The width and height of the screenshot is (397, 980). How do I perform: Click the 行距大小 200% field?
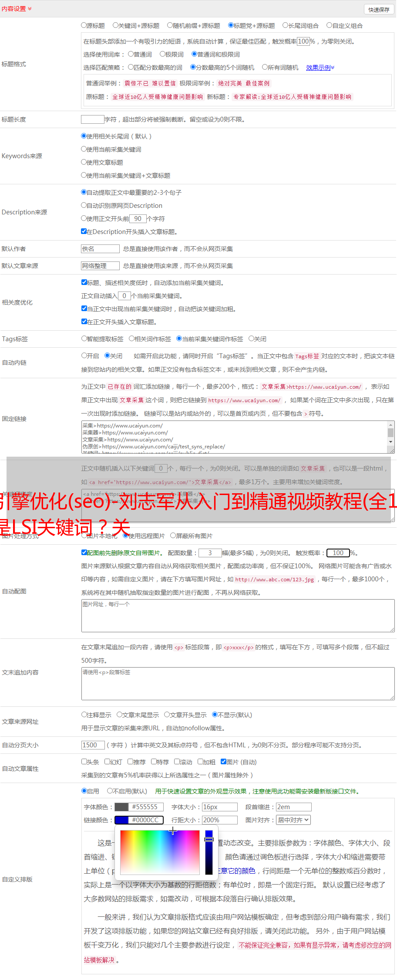click(220, 820)
